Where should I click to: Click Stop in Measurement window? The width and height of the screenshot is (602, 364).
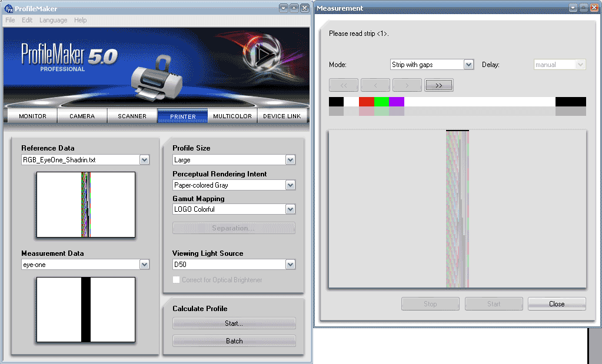coord(430,304)
